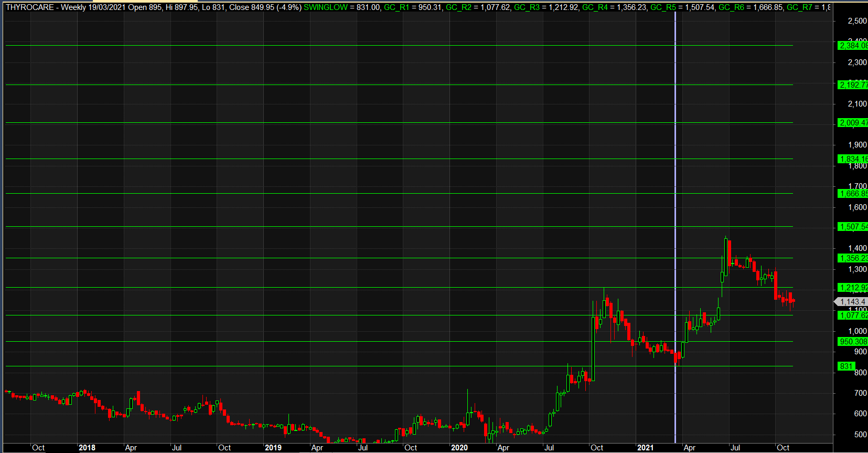The width and height of the screenshot is (868, 453).
Task: Select the 2019 year marker on time axis
Action: [273, 448]
